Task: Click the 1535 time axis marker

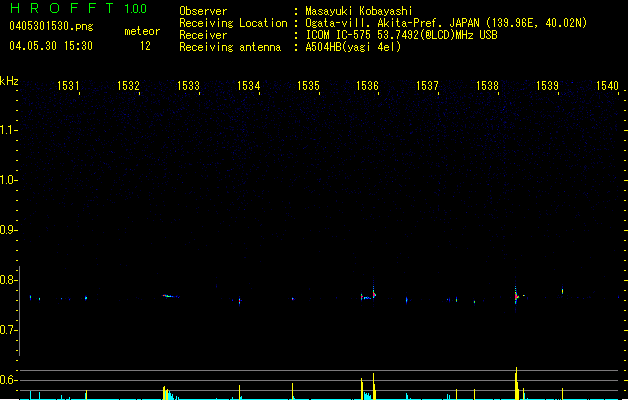Action: 308,85
